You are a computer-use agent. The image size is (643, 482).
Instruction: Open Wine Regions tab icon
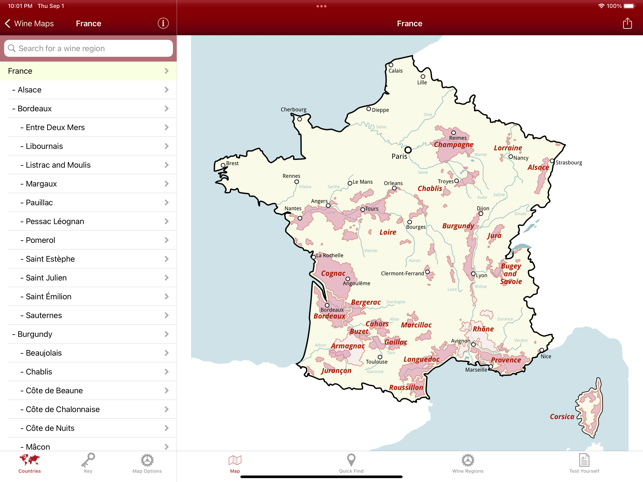[x=467, y=462]
